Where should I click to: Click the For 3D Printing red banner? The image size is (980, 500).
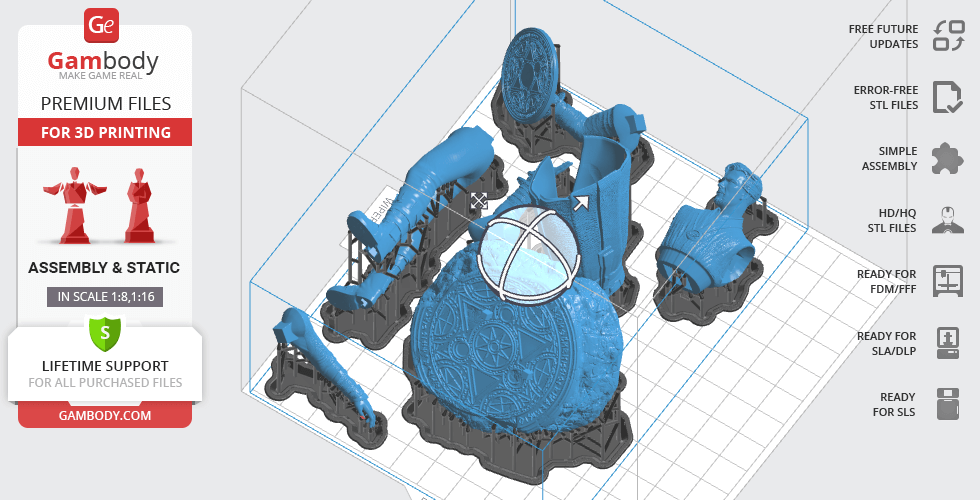coord(105,132)
